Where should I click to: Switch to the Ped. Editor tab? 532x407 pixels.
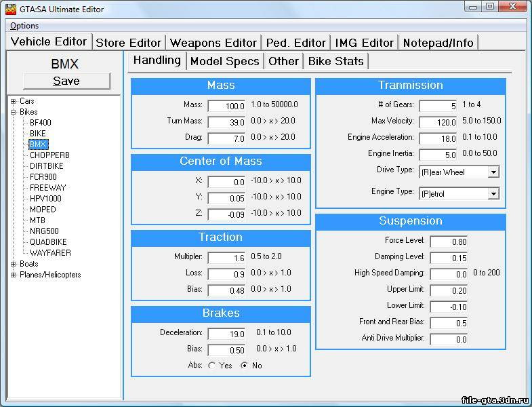tap(296, 43)
